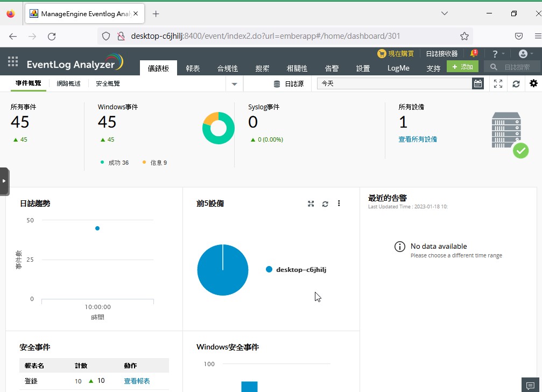Expand the 前5設備 widget
This screenshot has height=392, width=542.
(x=311, y=204)
